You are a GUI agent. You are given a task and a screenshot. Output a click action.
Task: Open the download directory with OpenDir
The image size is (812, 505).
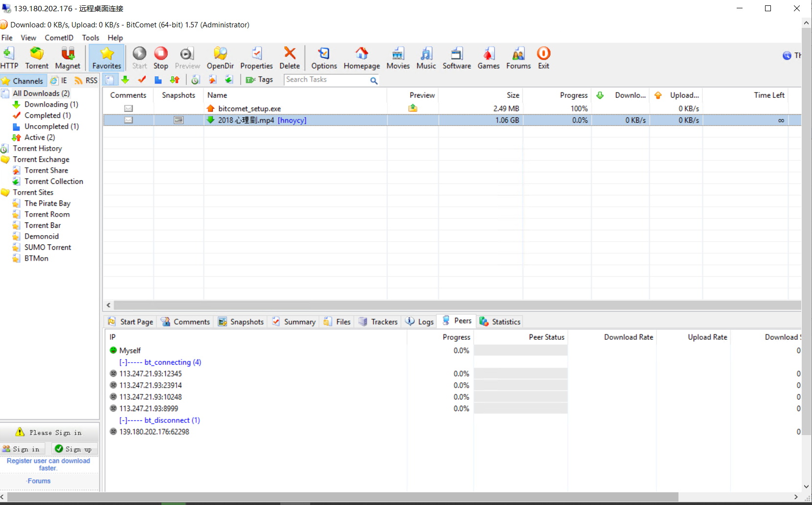click(x=220, y=58)
